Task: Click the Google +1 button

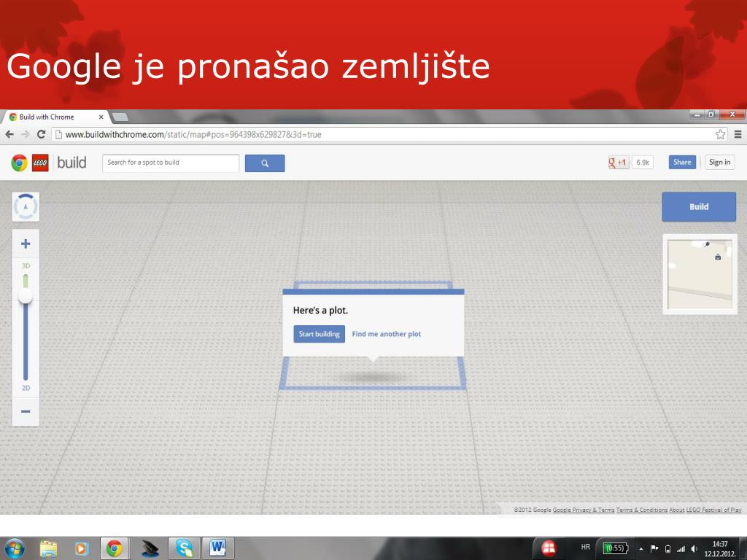Action: [619, 163]
